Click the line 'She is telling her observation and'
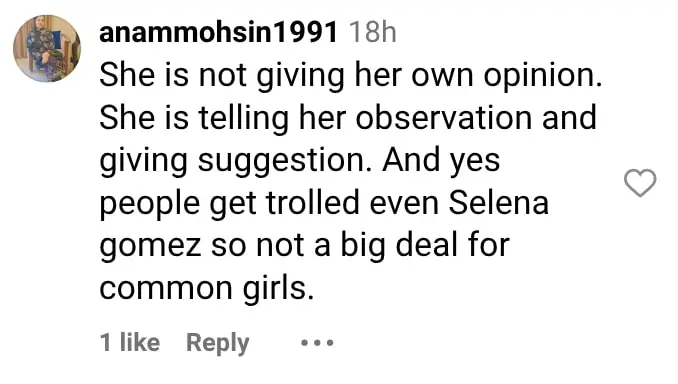The height and width of the screenshot is (384, 678). coord(348,118)
